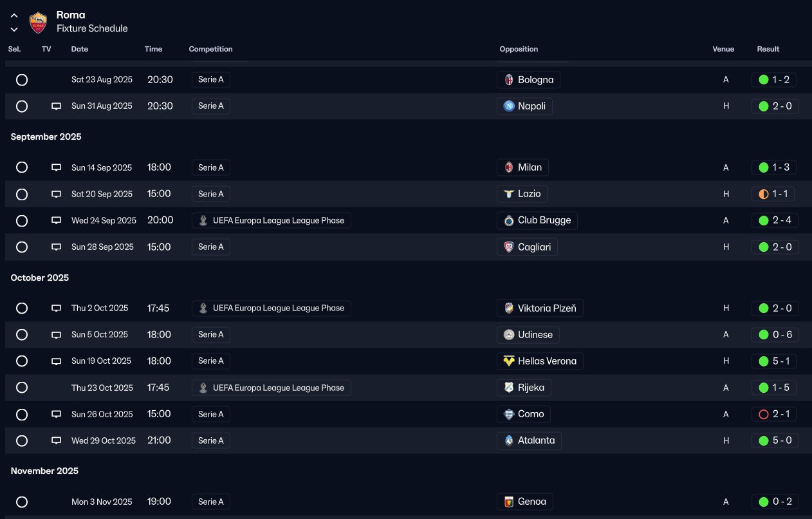Click the Europa League trophy icon for Rijeka match
812x519 pixels.
tap(203, 388)
